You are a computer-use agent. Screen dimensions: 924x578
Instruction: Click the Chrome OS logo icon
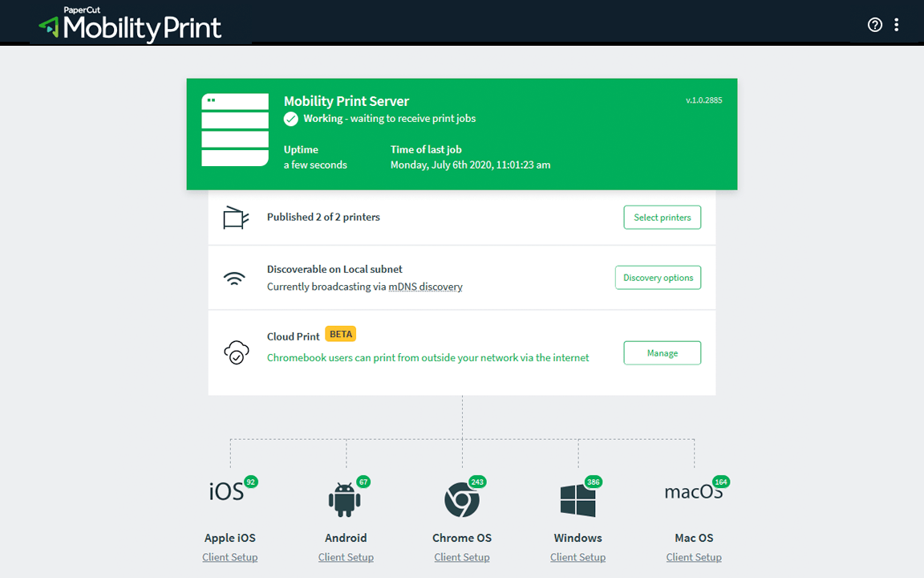(461, 499)
